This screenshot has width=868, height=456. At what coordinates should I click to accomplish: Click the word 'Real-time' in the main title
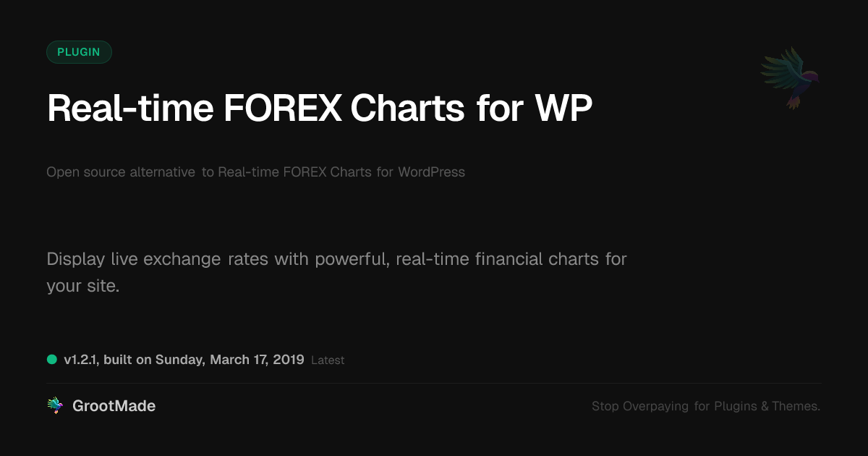pyautogui.click(x=130, y=109)
